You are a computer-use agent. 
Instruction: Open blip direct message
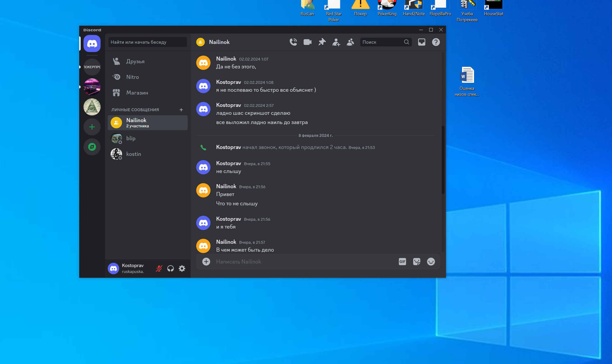pyautogui.click(x=147, y=138)
